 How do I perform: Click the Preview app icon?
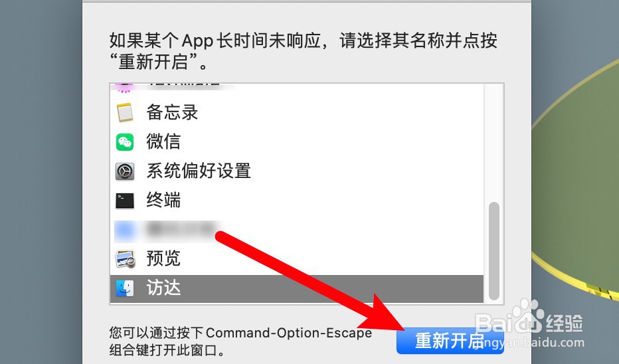[125, 259]
